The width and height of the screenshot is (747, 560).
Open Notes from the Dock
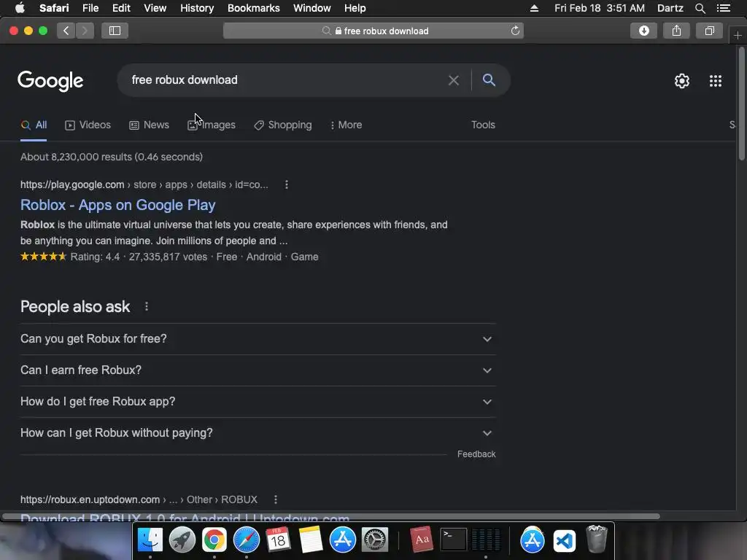310,540
